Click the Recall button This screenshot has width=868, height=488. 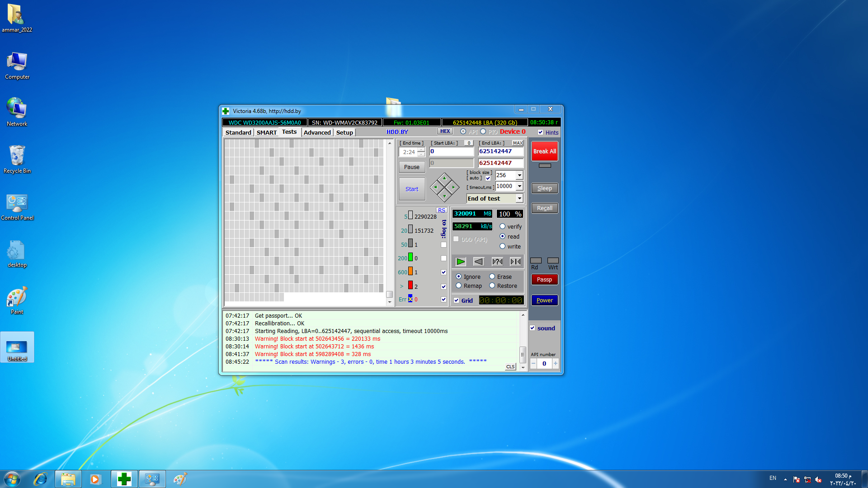point(545,208)
